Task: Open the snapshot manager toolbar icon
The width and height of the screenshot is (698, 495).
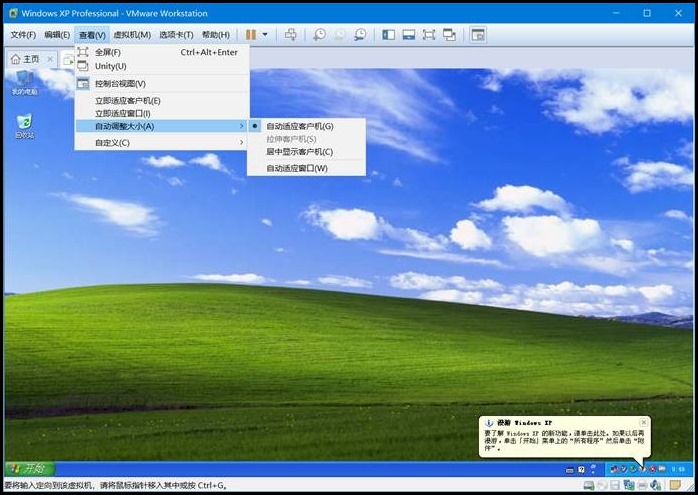Action: 360,35
